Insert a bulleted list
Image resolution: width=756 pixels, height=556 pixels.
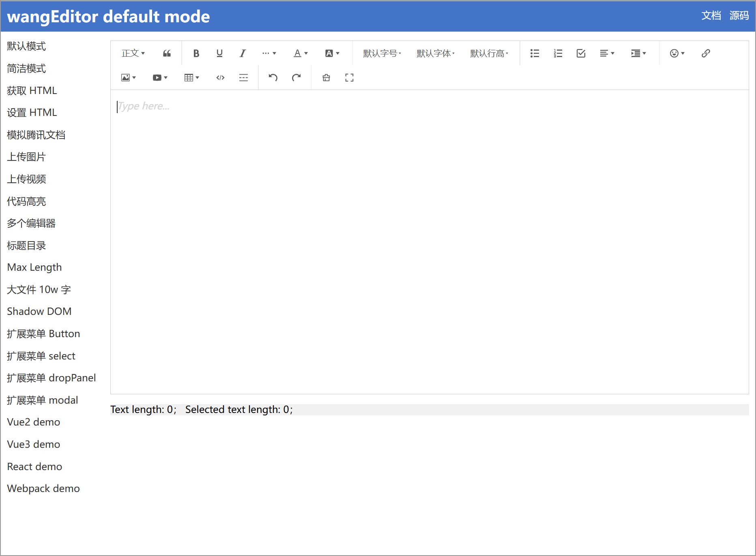[x=535, y=53]
